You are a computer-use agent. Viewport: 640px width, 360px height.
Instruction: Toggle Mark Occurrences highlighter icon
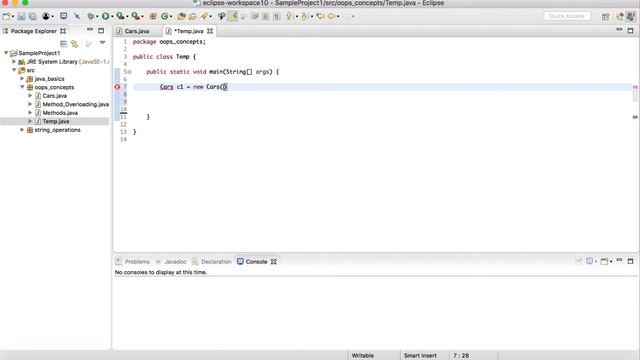[233, 16]
